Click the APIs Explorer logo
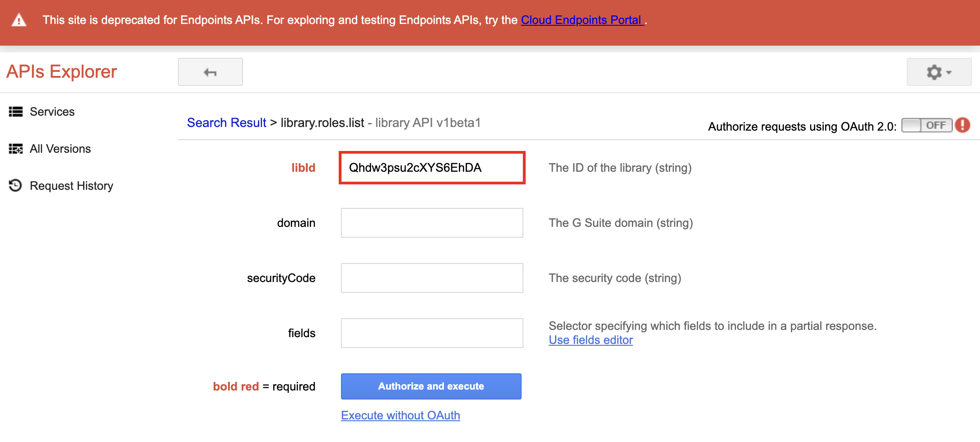 (x=61, y=71)
